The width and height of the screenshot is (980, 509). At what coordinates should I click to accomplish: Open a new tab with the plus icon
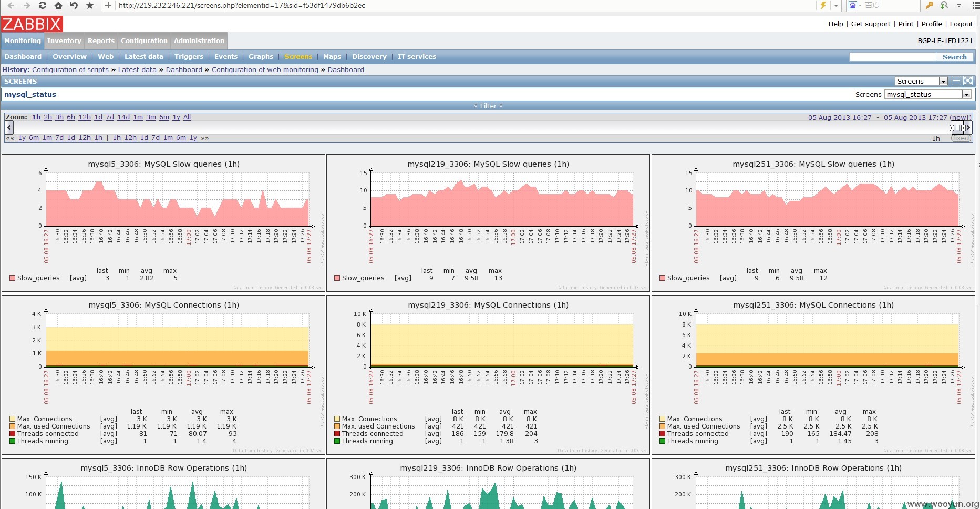click(108, 5)
